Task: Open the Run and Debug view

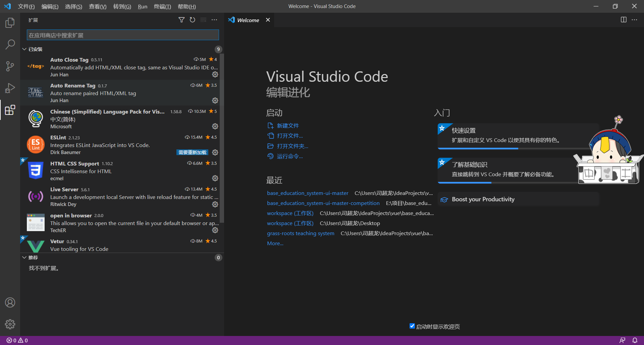Action: (10, 88)
